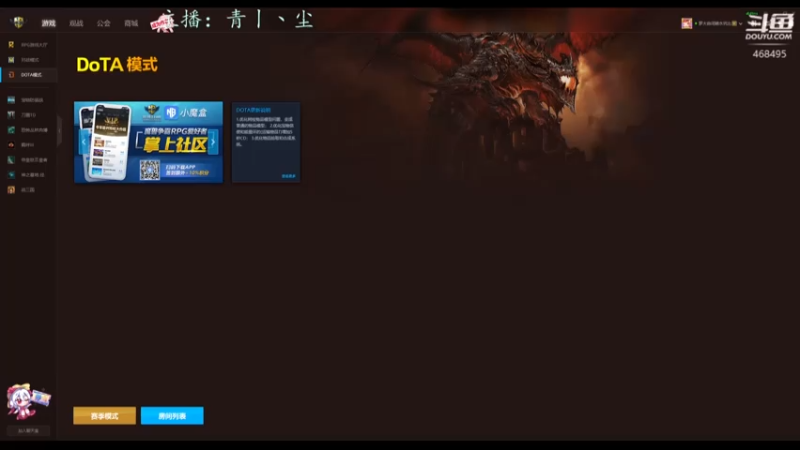Click the DOTA update notes info card
Viewport: 800px width, 450px height.
pyautogui.click(x=266, y=142)
